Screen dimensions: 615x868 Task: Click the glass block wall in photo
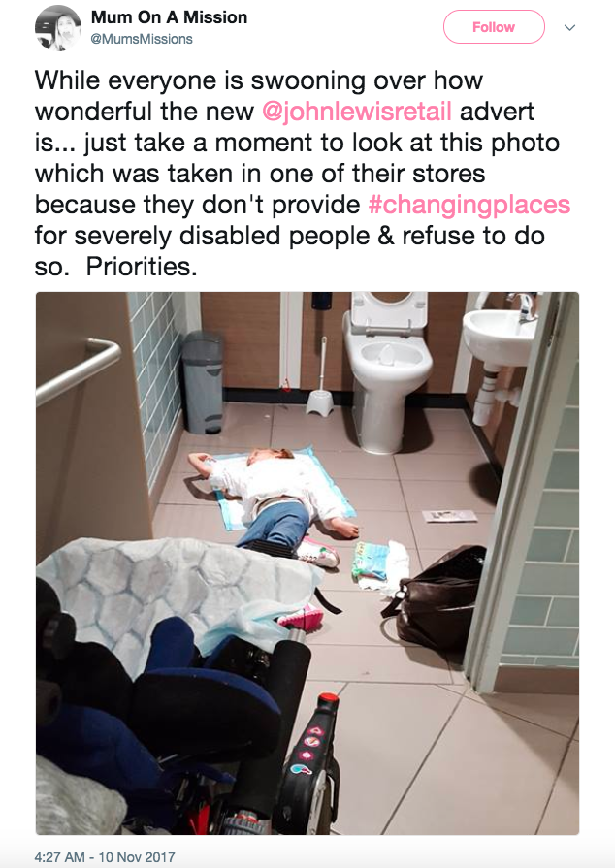155,376
